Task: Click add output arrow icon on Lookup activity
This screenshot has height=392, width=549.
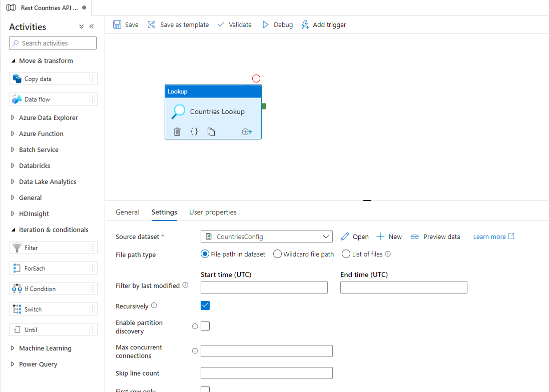Action: (247, 131)
